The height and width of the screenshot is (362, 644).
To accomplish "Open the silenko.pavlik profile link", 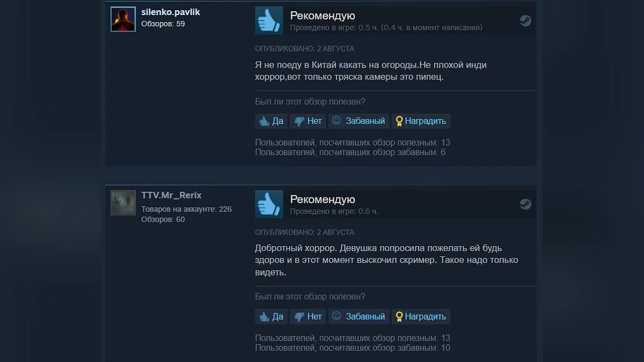I will 171,12.
